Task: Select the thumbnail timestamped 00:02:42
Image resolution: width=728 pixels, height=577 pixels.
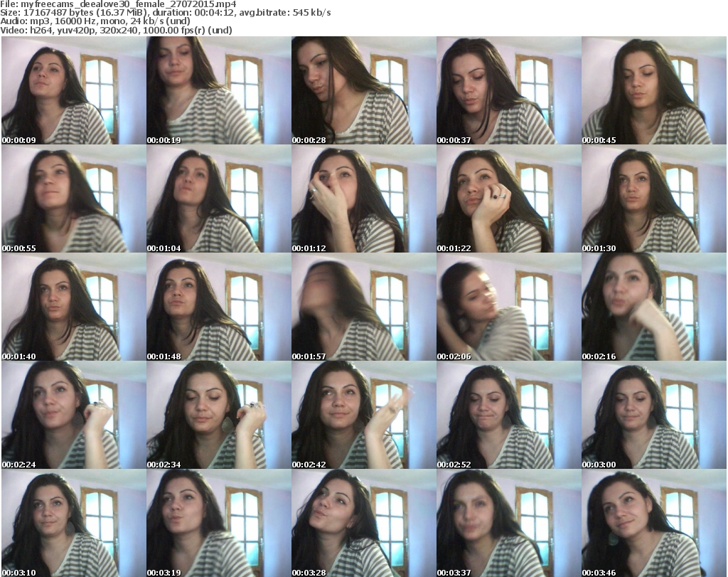Action: 363,415
